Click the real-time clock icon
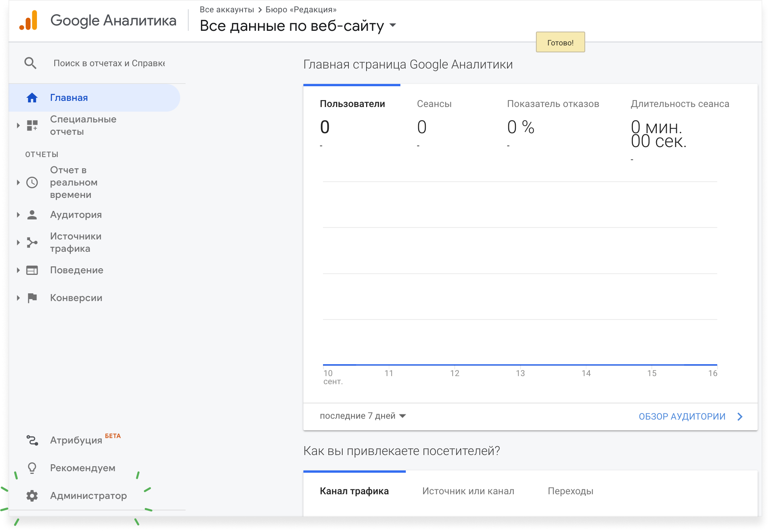 [x=32, y=182]
